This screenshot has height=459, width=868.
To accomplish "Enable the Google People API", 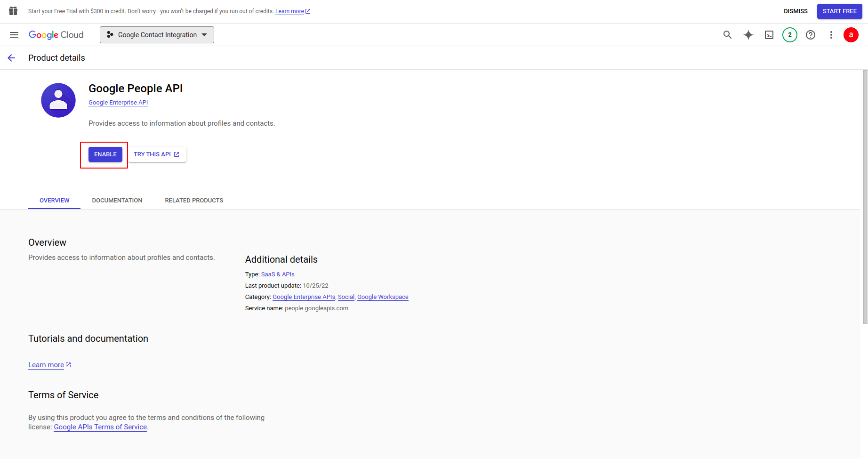I will click(x=105, y=154).
